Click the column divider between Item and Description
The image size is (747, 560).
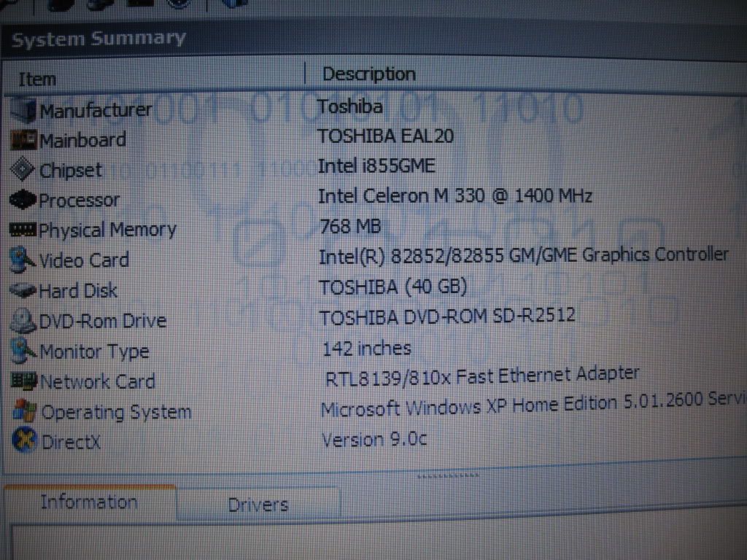304,74
